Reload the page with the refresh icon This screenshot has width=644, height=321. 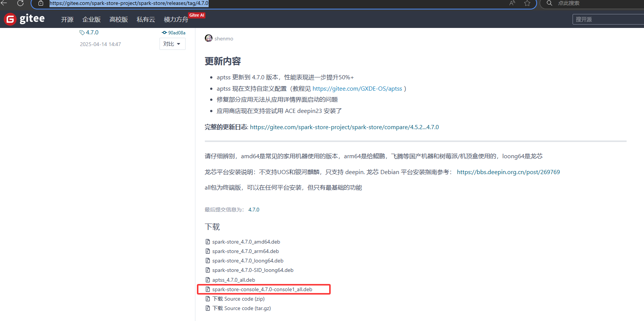click(20, 3)
